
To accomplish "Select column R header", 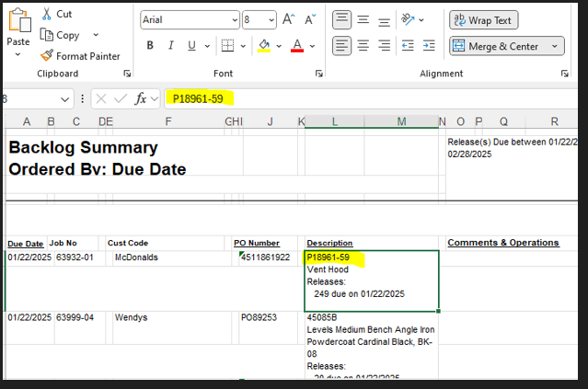I will [554, 121].
